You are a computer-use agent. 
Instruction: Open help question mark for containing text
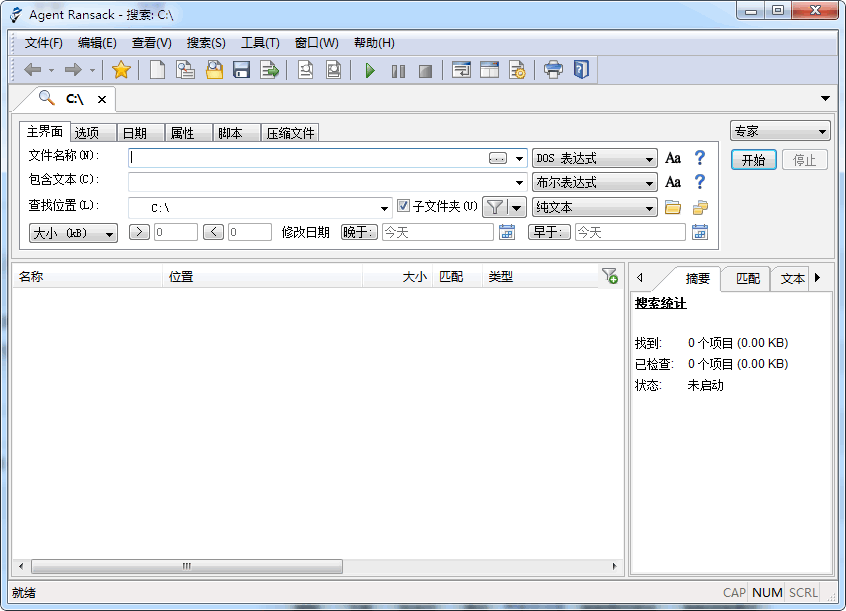click(700, 181)
